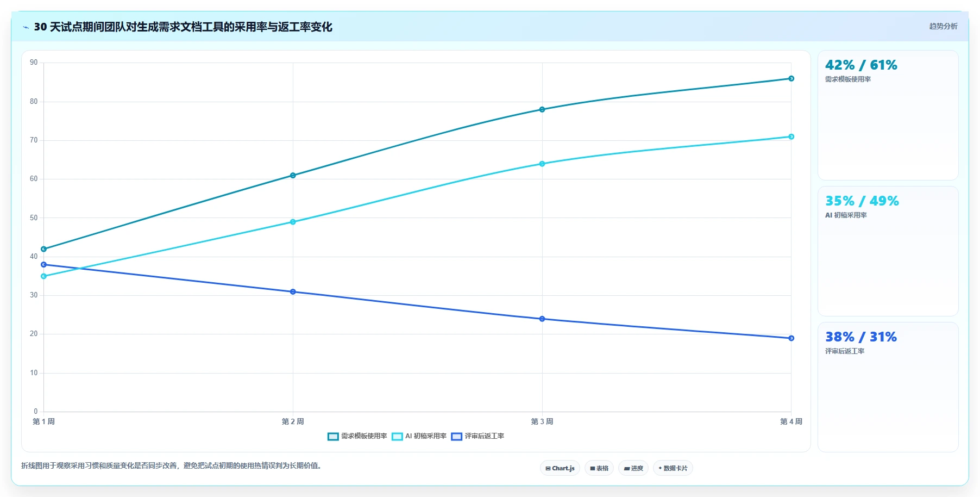The height and width of the screenshot is (497, 980).
Task: Select AI 初稿采用率 point at 第 4 周 (71)
Action: (x=791, y=136)
